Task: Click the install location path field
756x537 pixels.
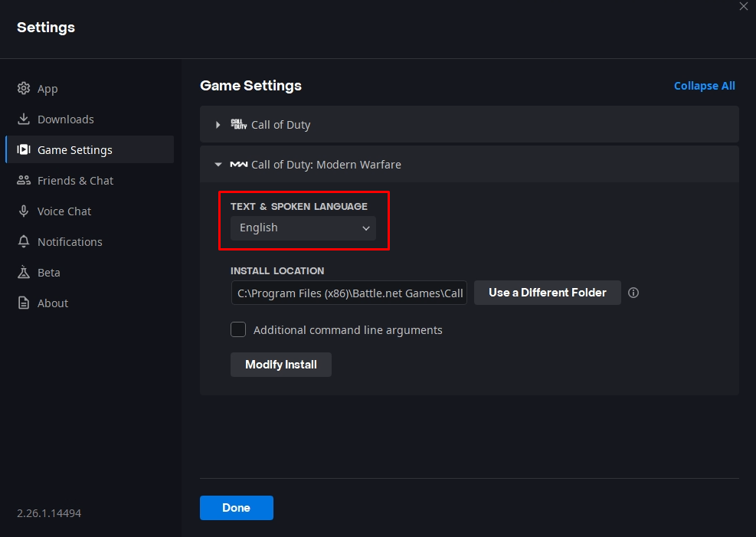Action: point(349,293)
